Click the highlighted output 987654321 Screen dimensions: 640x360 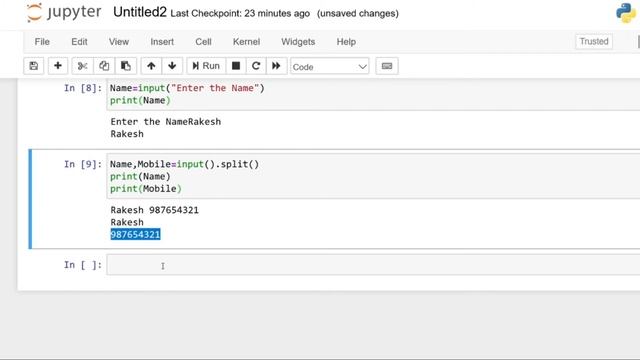tap(135, 235)
